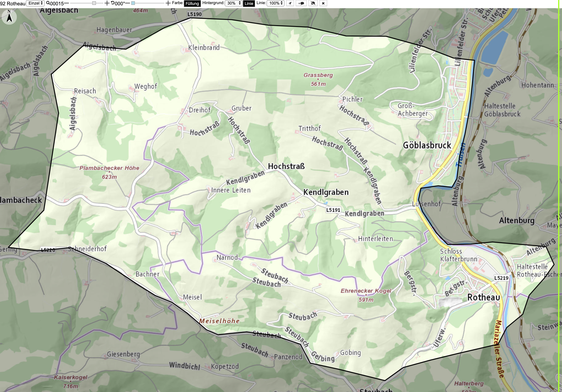Click the zoom-out minus button

point(66,3)
